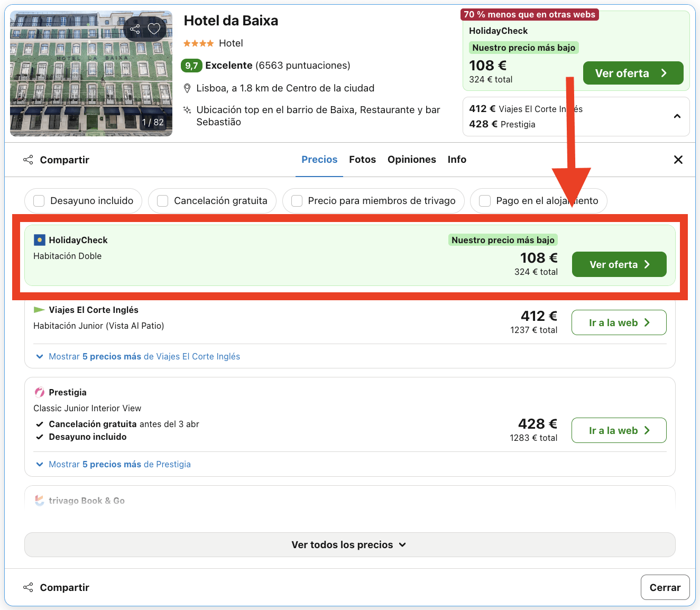Enable Desayuno incluido filter
Viewport: 700px width, 610px height.
[39, 201]
